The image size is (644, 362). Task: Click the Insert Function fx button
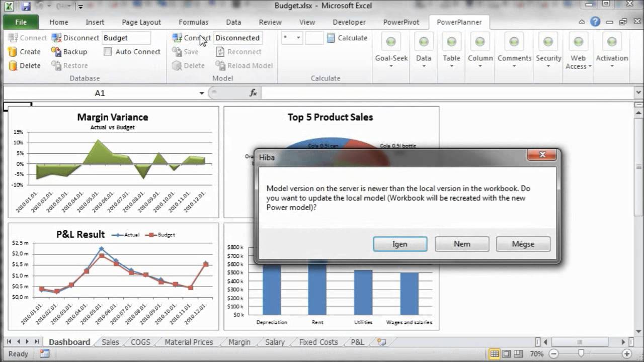pos(253,93)
